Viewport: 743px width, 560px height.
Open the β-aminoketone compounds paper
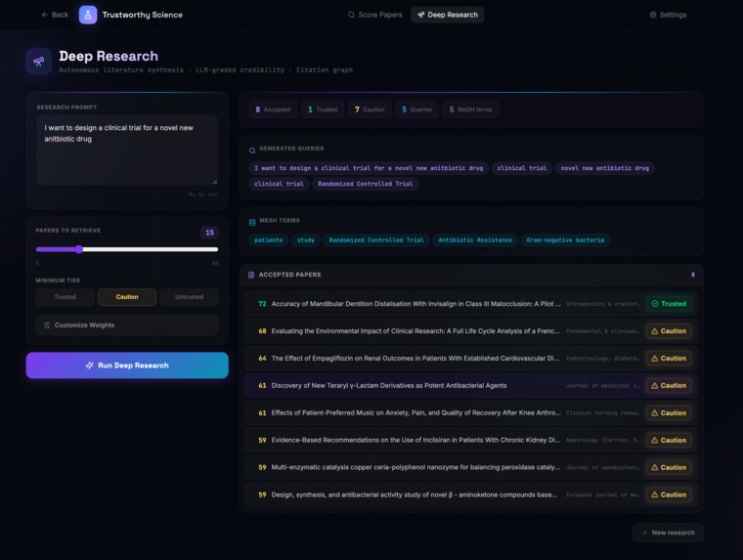coord(471,495)
